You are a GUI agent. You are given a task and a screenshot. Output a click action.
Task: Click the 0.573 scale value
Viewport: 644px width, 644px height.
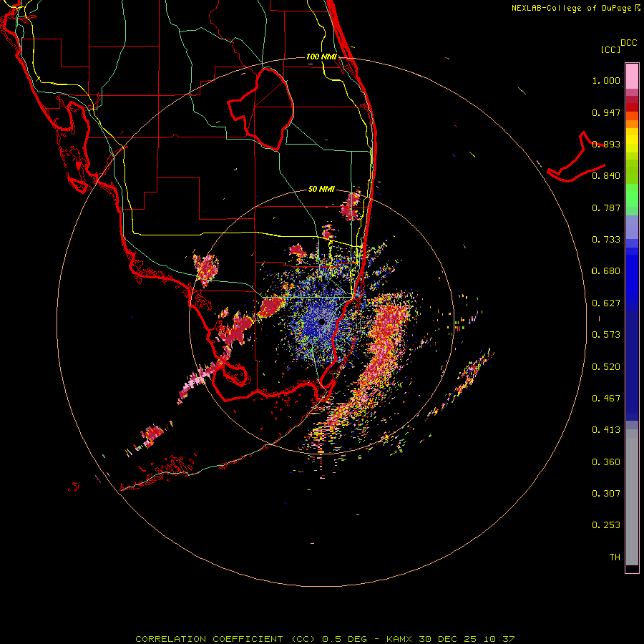click(606, 335)
